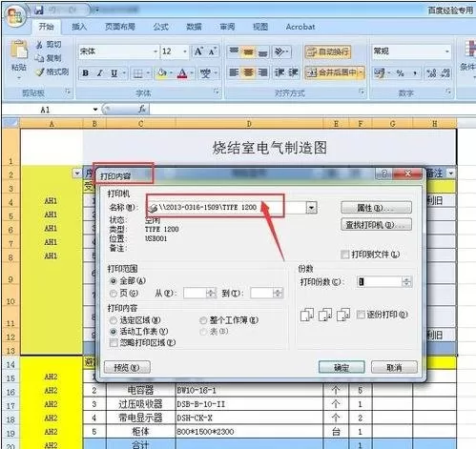Click the Save icon in quick access toolbar
The image size is (476, 449).
point(39,10)
